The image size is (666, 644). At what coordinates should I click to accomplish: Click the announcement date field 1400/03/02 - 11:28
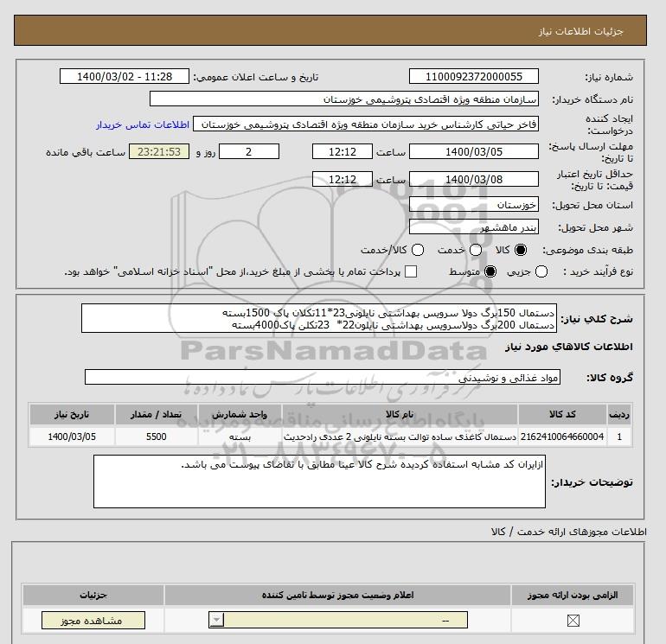(x=124, y=76)
